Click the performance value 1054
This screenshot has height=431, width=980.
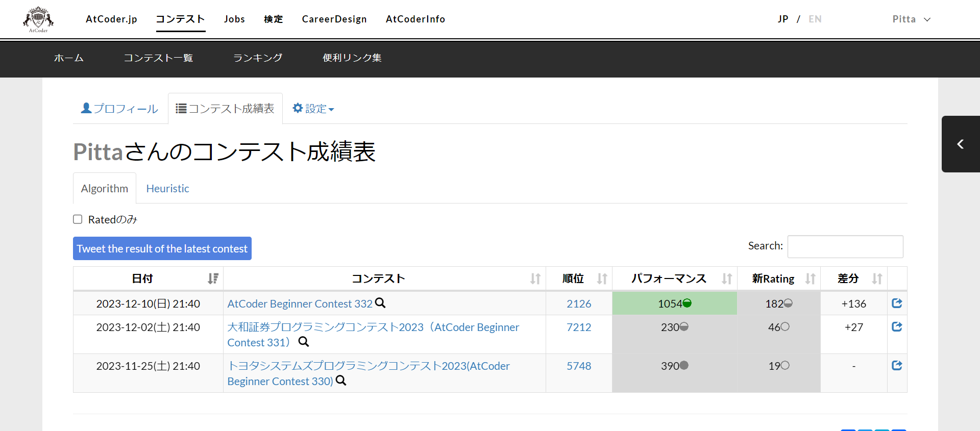(x=670, y=303)
